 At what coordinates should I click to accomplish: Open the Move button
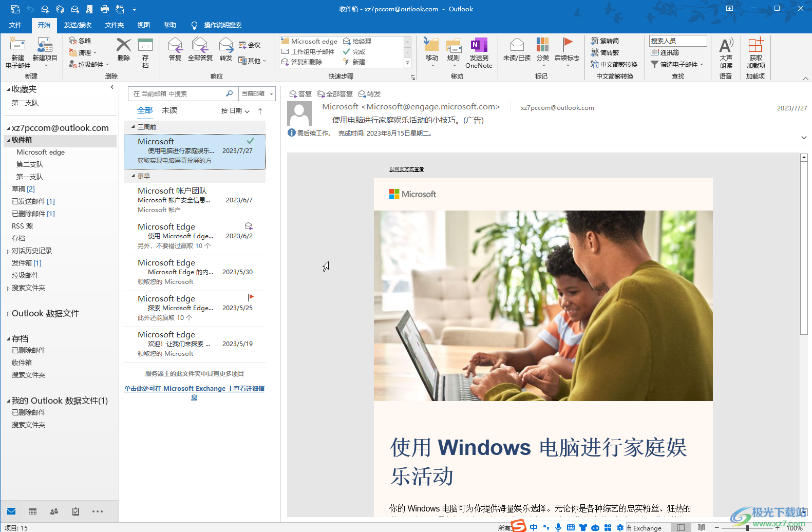click(x=431, y=53)
